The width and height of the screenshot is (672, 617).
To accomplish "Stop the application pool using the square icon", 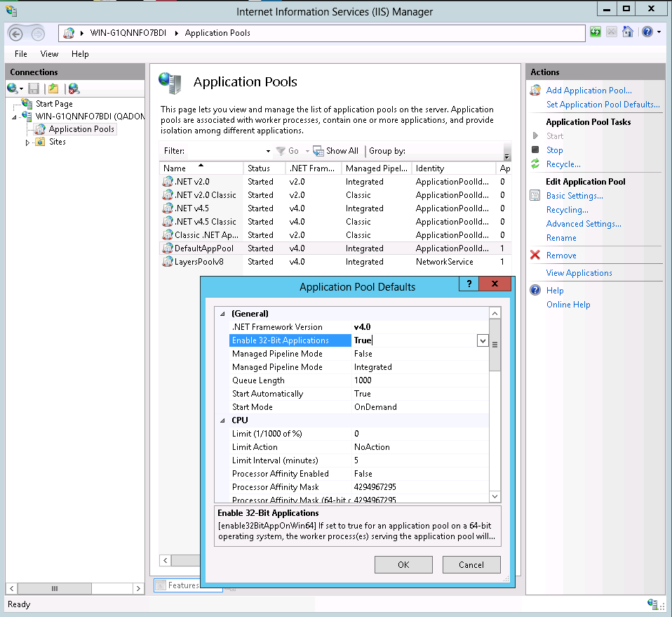I will [x=535, y=150].
